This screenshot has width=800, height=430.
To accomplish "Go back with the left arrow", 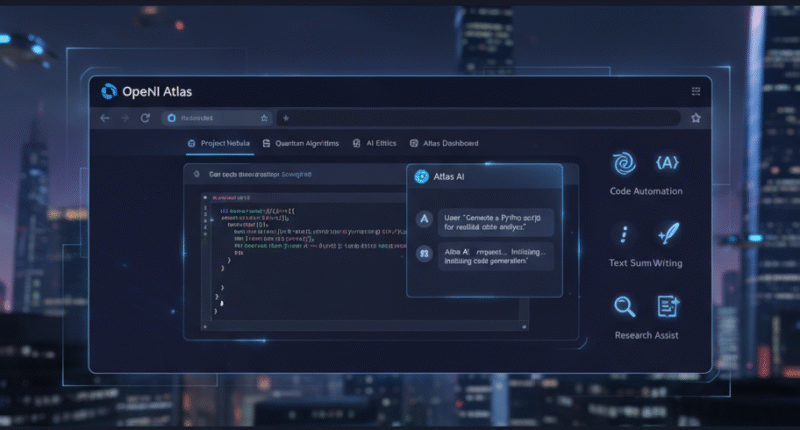I will click(105, 118).
